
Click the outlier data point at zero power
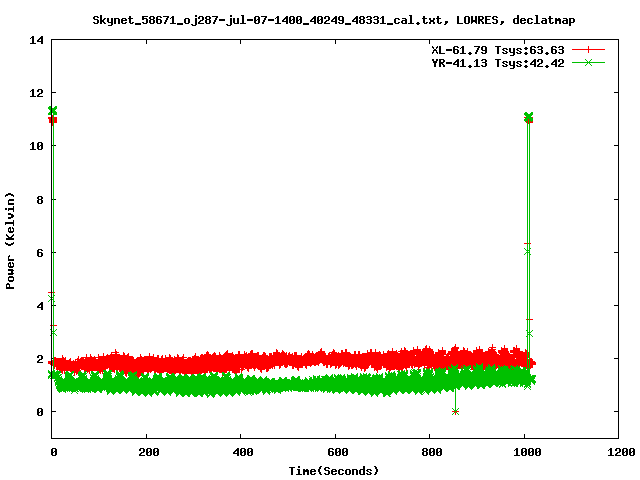456,411
